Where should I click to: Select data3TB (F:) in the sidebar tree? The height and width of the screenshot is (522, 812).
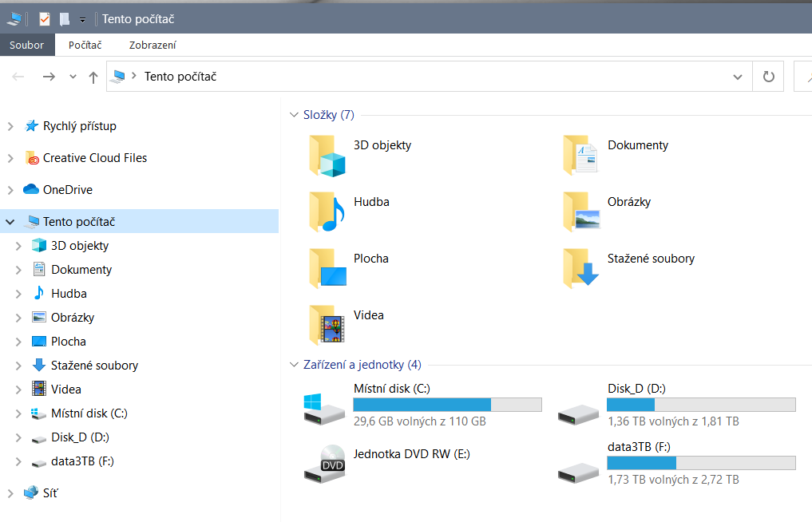pyautogui.click(x=82, y=461)
